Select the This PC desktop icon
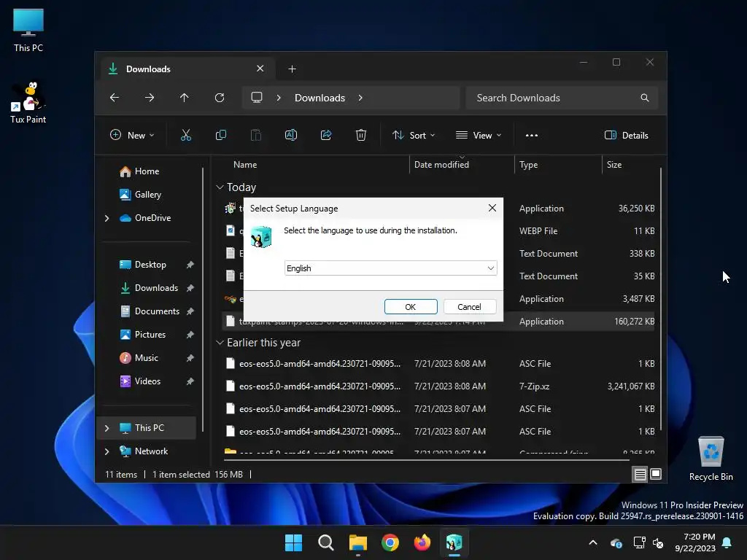This screenshot has width=747, height=560. coord(28,31)
